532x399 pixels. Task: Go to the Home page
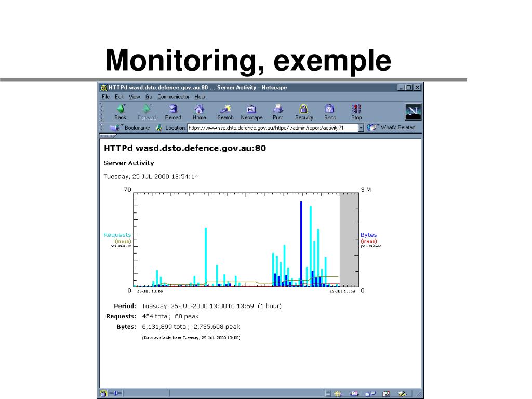[199, 112]
